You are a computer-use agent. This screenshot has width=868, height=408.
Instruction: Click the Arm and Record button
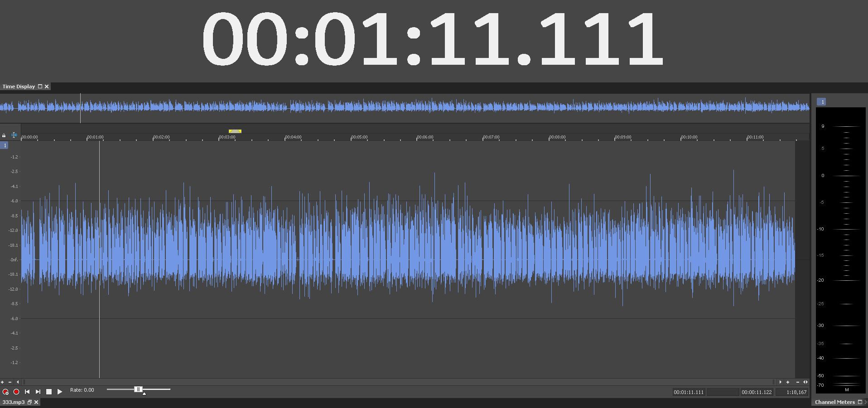(5, 392)
